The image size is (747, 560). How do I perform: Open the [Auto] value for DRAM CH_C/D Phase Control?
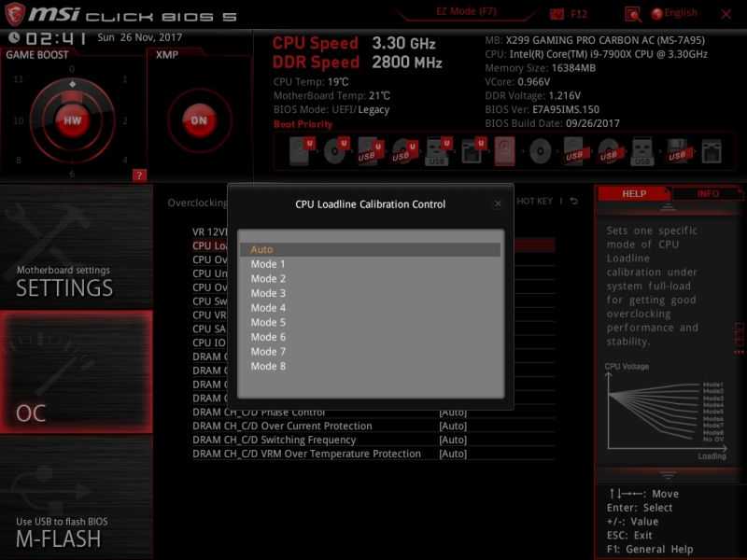click(453, 413)
